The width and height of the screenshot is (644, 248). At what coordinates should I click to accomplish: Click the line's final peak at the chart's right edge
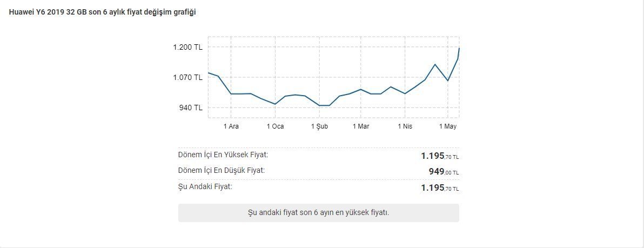(x=459, y=49)
